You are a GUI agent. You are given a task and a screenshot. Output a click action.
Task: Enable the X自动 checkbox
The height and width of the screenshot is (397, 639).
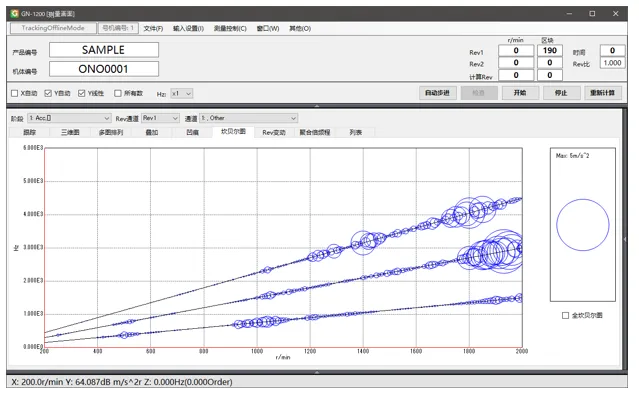[15, 93]
